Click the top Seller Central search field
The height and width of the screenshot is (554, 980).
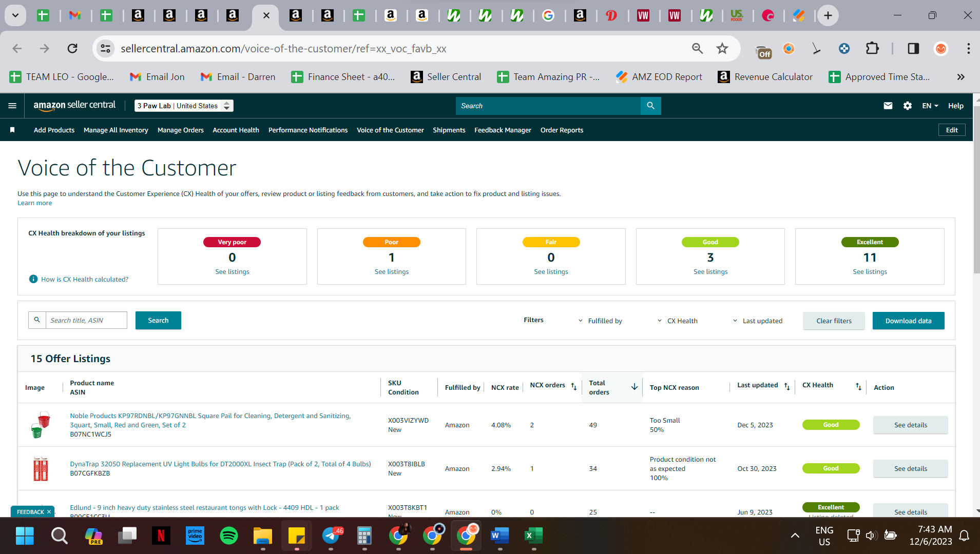coord(548,106)
